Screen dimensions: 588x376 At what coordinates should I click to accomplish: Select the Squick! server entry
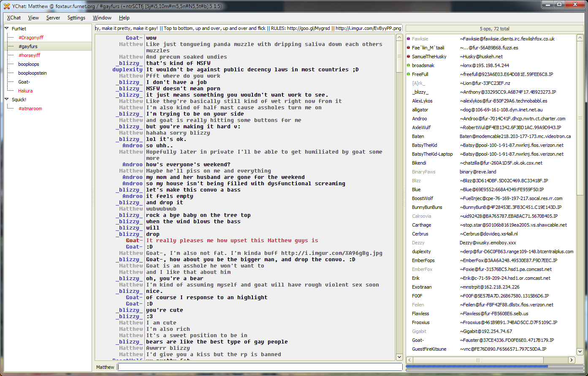point(19,100)
